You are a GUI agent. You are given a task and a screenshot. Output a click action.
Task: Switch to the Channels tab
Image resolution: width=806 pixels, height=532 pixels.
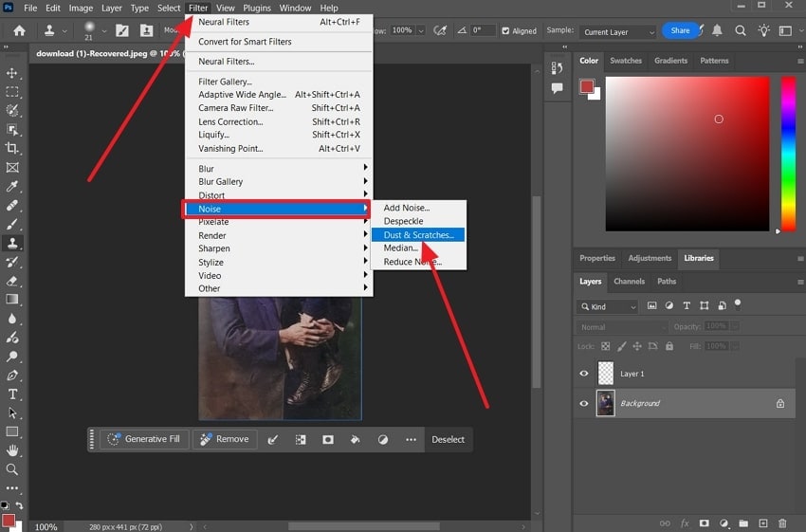click(x=629, y=281)
